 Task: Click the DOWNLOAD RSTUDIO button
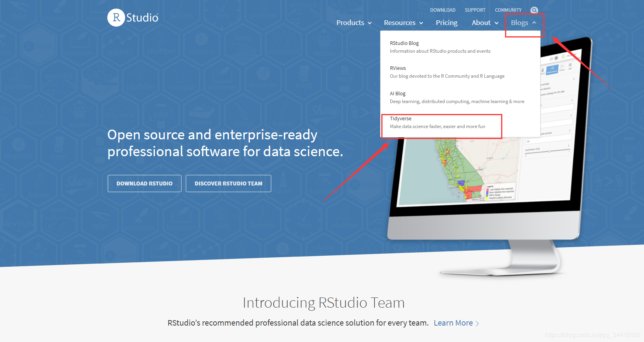pos(144,183)
